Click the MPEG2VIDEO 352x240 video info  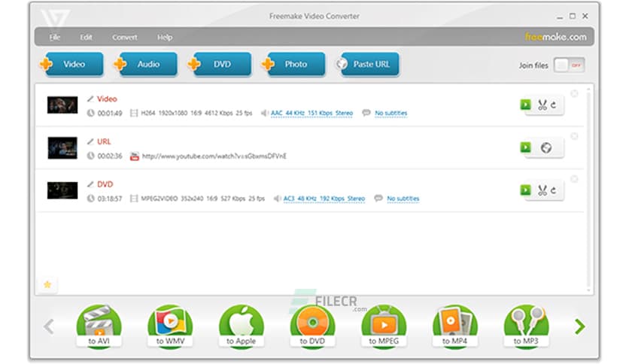click(x=202, y=199)
